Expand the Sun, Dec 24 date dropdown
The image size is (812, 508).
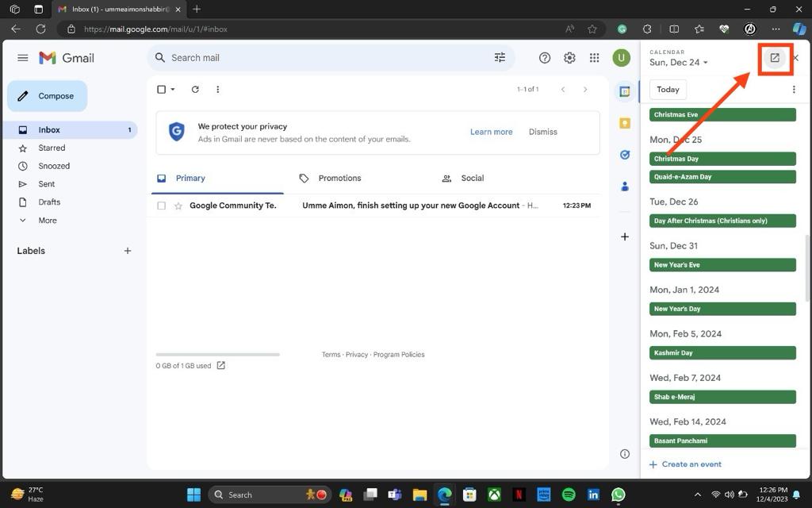(x=705, y=63)
